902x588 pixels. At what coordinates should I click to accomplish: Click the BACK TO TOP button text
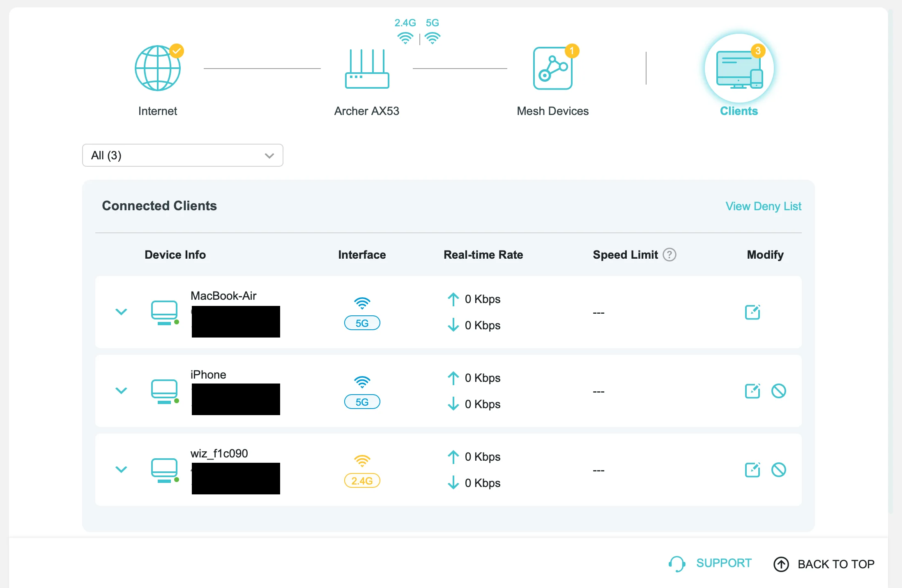[x=836, y=564]
